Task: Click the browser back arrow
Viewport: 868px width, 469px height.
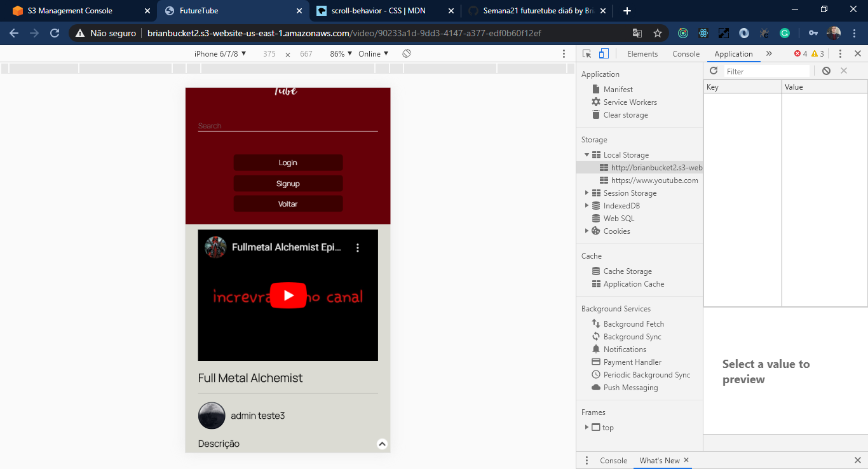Action: coord(14,33)
